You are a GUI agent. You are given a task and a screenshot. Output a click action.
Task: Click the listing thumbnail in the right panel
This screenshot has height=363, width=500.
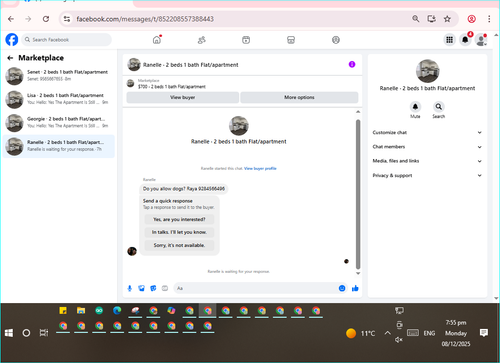point(428,71)
